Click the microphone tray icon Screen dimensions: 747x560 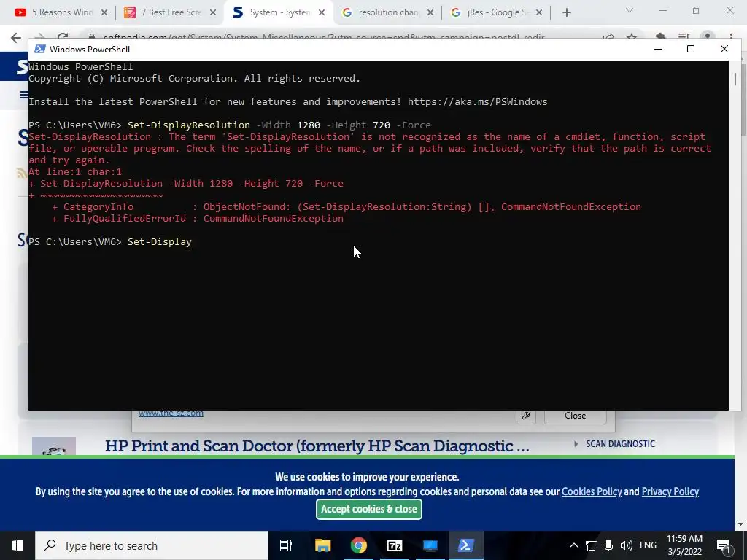coord(609,545)
